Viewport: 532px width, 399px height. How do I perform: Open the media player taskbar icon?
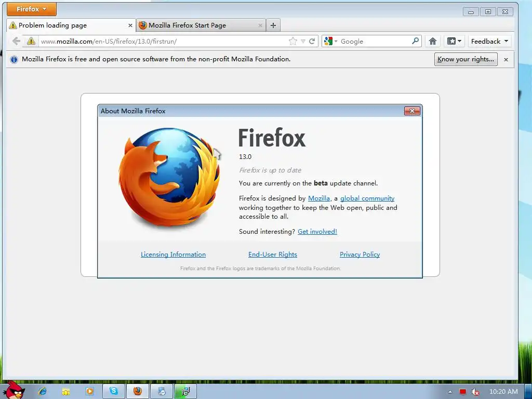point(89,392)
